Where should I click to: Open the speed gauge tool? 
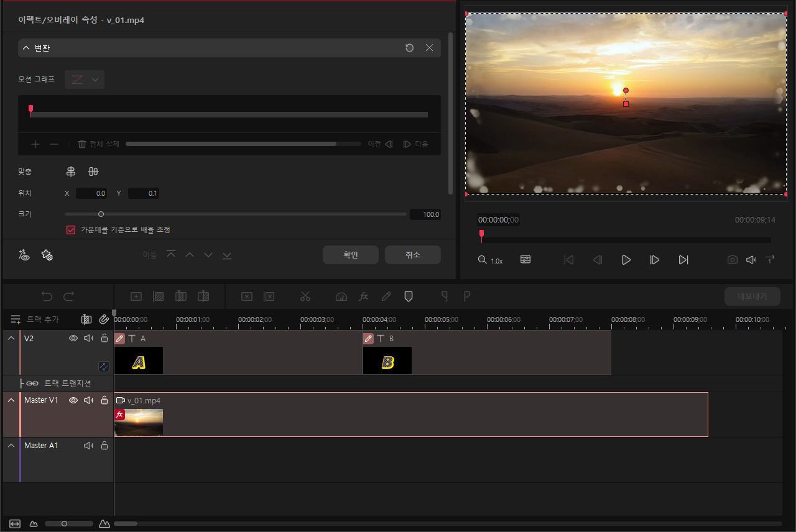tap(341, 296)
